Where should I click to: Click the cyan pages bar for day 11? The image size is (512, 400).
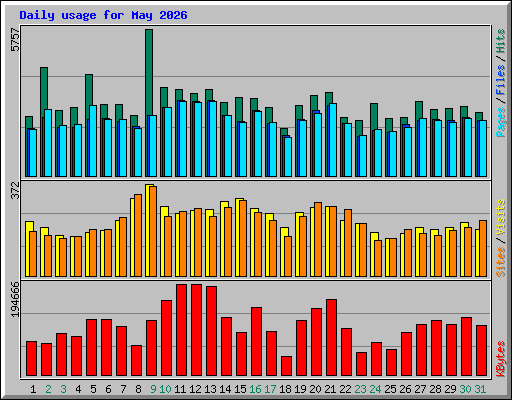(183, 139)
